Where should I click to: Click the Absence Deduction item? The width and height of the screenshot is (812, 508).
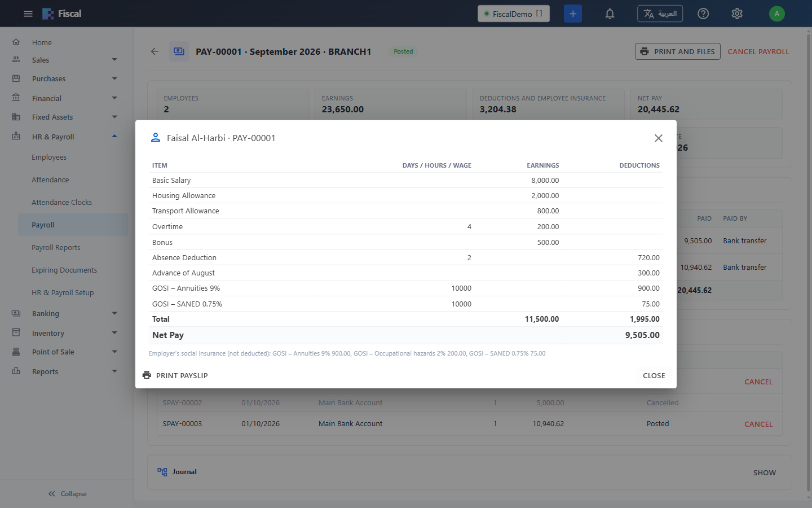click(184, 257)
